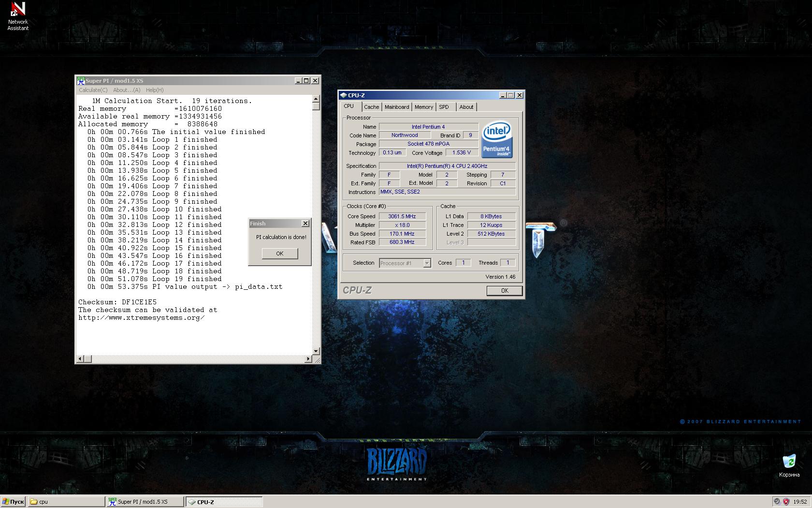This screenshot has height=508, width=812.
Task: Maximize the Super PI window
Action: click(x=306, y=81)
